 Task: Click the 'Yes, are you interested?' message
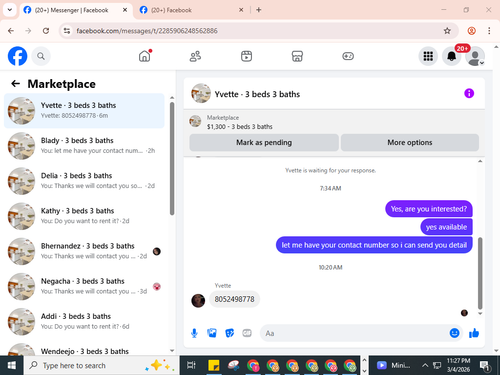coord(429,209)
